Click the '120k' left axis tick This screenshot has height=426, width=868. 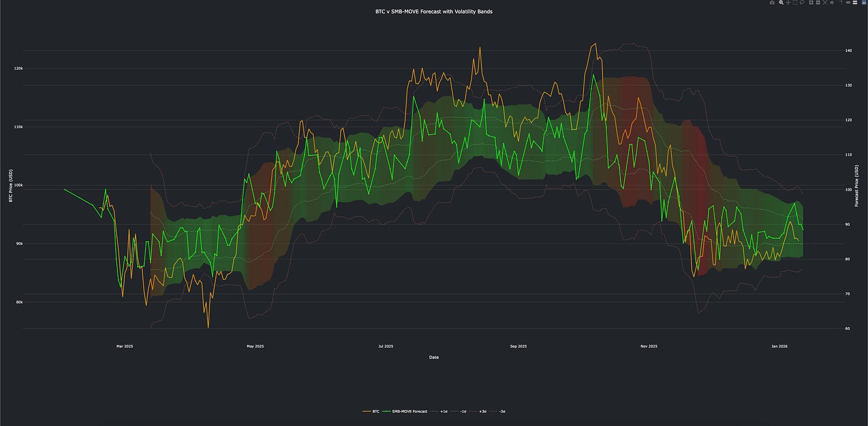point(19,69)
